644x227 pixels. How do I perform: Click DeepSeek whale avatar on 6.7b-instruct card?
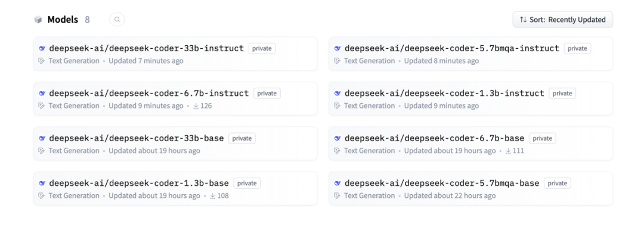coord(42,94)
